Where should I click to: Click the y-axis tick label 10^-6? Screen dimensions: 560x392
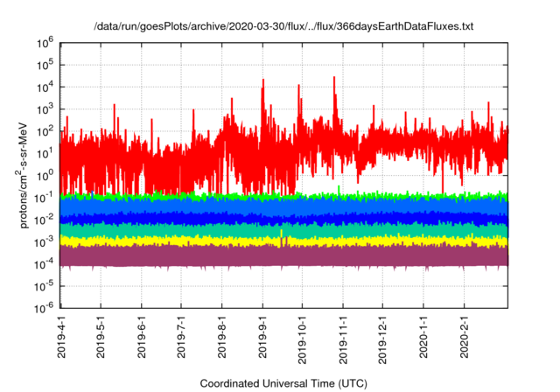point(44,308)
